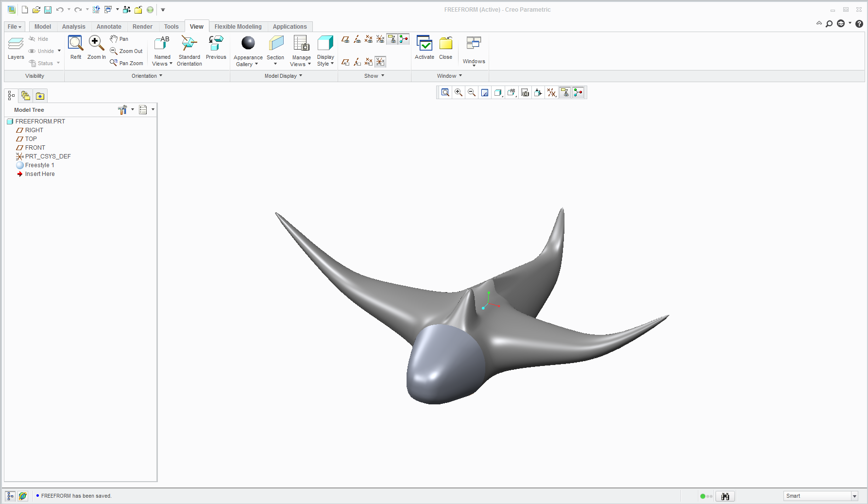This screenshot has width=868, height=504.
Task: Open the File menu
Action: pos(14,27)
